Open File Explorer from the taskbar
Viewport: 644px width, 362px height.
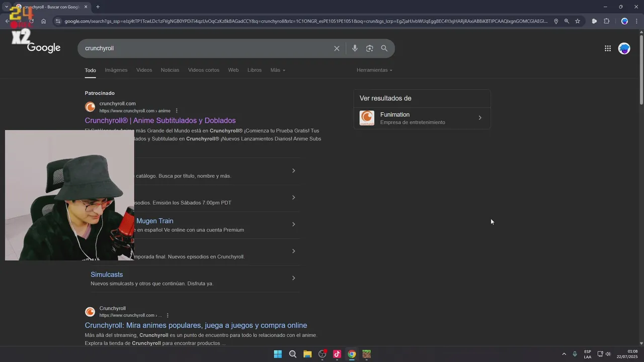pyautogui.click(x=307, y=354)
